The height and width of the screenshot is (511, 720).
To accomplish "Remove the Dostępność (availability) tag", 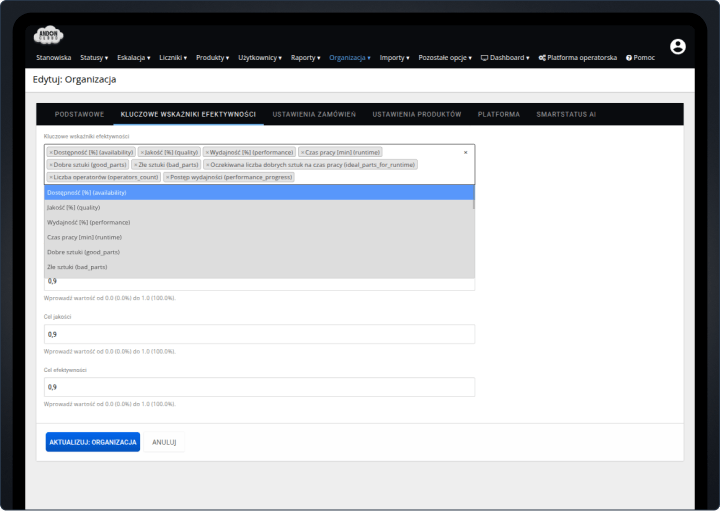I will point(50,152).
